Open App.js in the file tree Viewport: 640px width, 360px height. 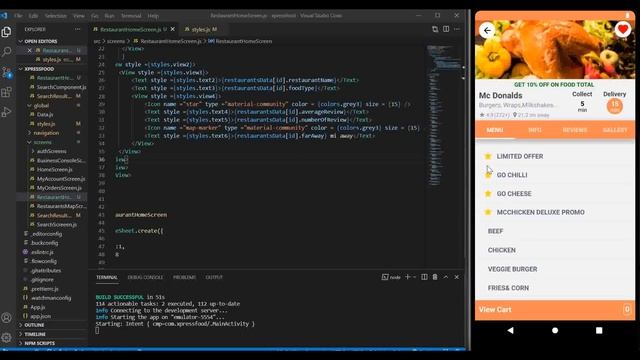[x=37, y=307]
